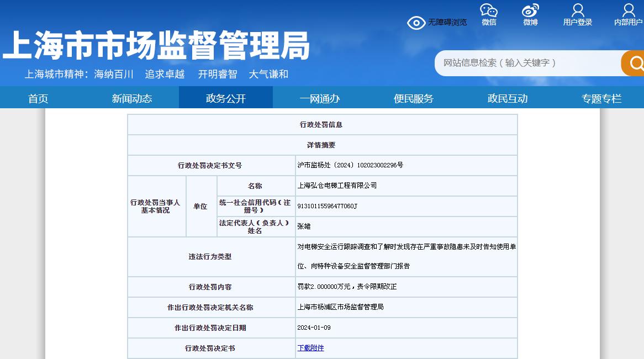Select the penalty text 罚款2.000000万元

pyautogui.click(x=324, y=287)
